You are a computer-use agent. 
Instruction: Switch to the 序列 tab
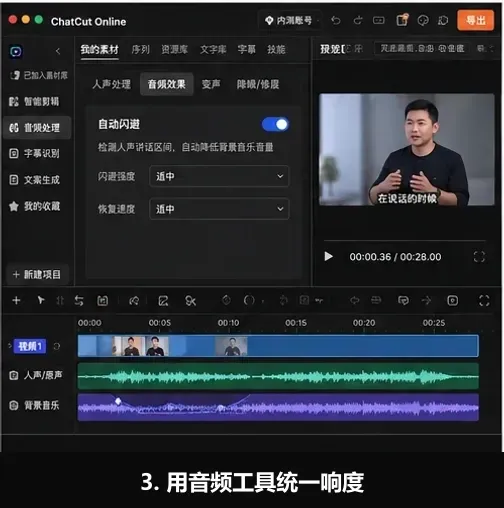coord(140,50)
